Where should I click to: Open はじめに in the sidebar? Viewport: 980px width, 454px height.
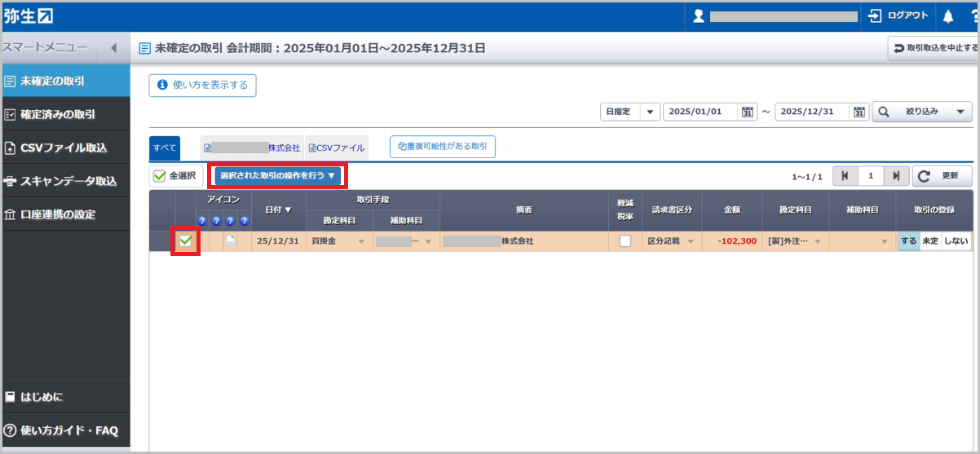click(65, 397)
